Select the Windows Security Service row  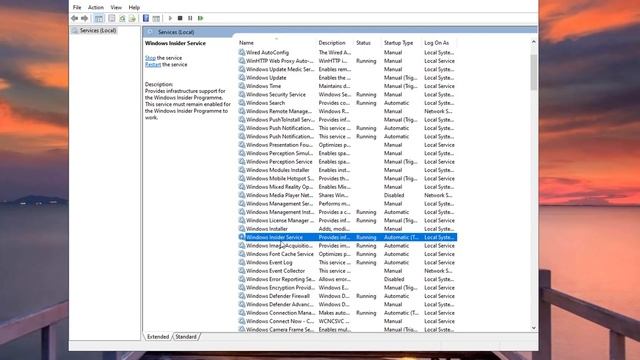coord(347,94)
